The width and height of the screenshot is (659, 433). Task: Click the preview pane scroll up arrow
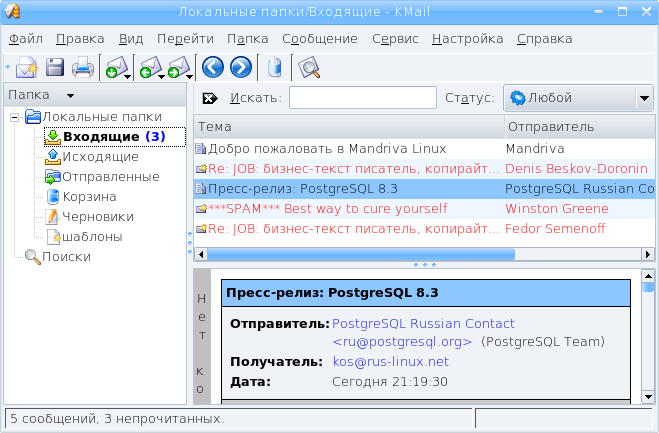(x=648, y=276)
